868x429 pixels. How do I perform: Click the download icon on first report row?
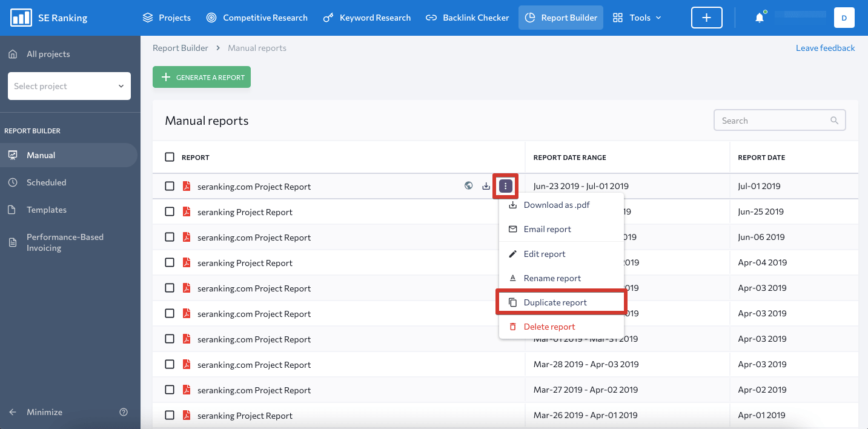[486, 186]
